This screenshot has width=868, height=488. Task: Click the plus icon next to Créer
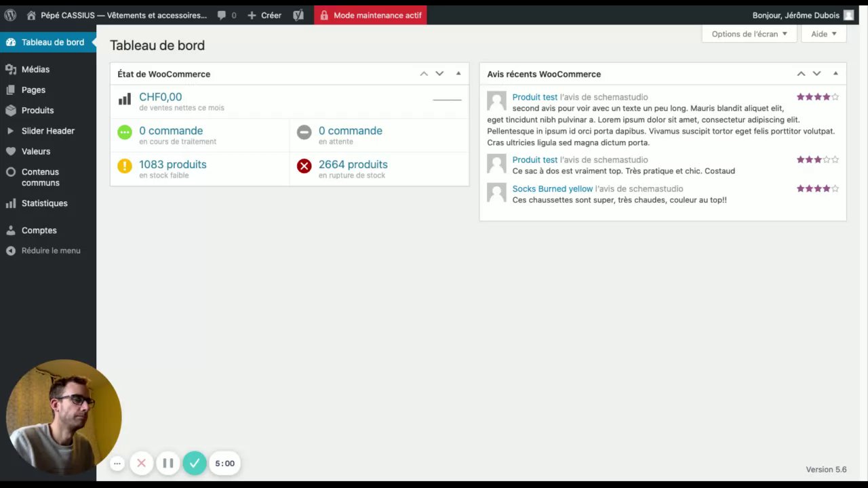click(252, 15)
